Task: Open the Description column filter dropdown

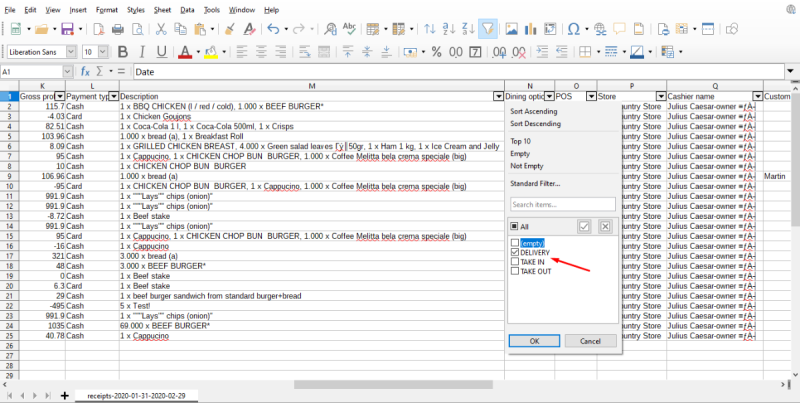Action: pos(498,96)
